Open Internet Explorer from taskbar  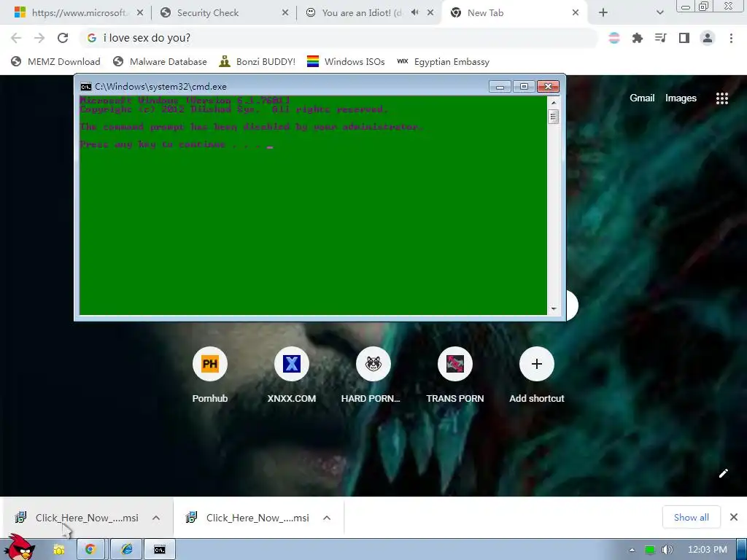[x=127, y=550]
